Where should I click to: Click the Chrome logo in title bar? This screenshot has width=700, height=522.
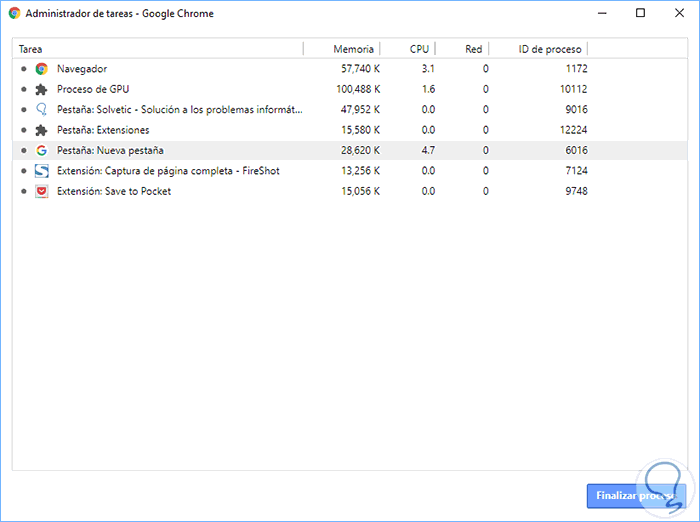coord(14,13)
